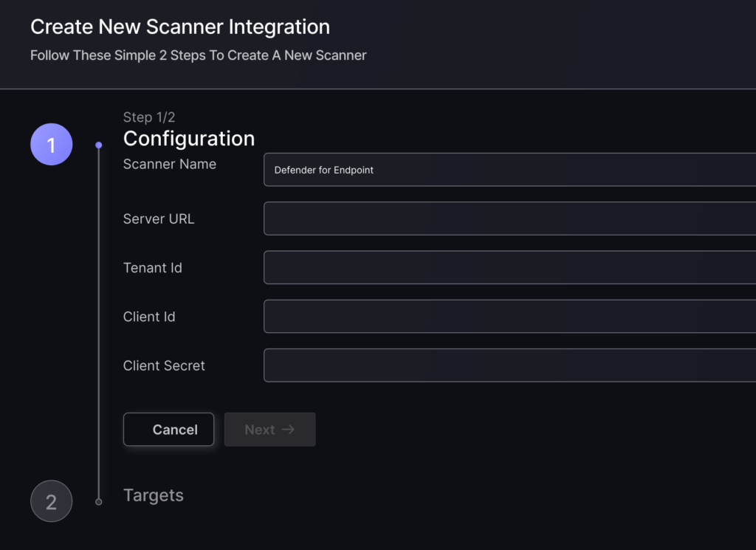Screen dimensions: 756x550
Task: Go to step 2 circle indicator
Action: 52,501
